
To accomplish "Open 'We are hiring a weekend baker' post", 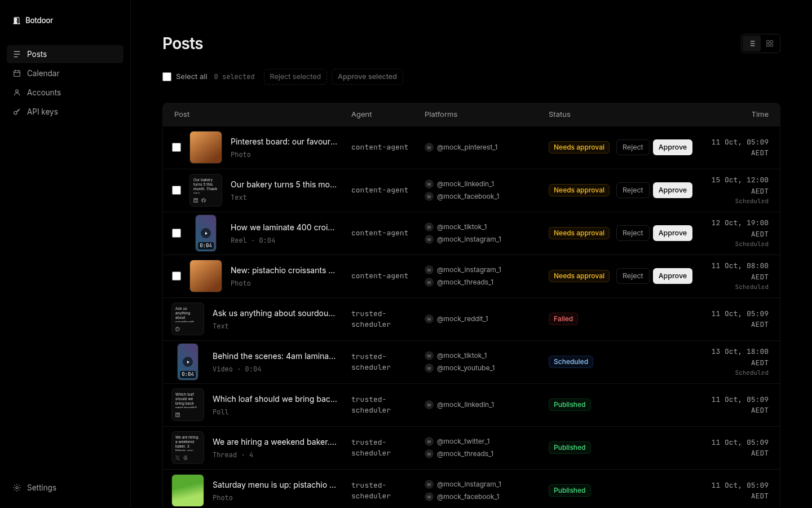I will pyautogui.click(x=275, y=442).
